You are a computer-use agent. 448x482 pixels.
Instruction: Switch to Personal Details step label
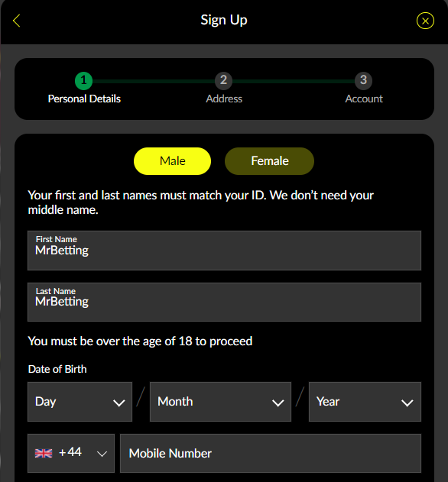[x=84, y=99]
